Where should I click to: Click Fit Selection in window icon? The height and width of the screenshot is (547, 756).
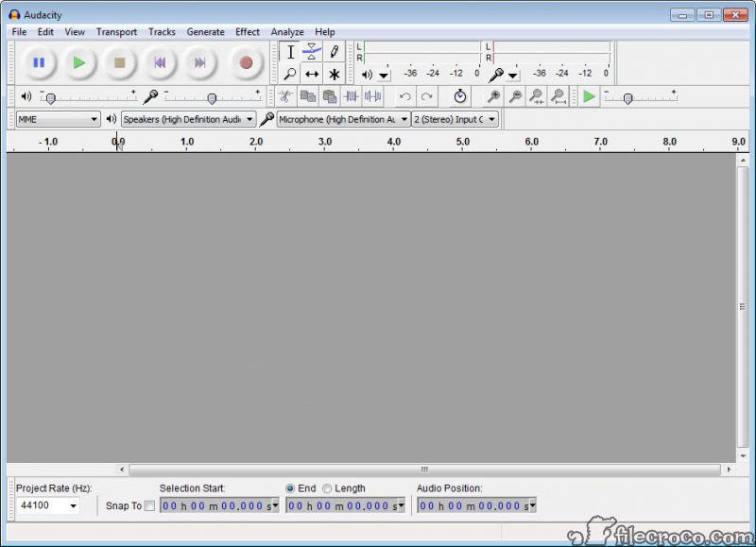(x=537, y=96)
